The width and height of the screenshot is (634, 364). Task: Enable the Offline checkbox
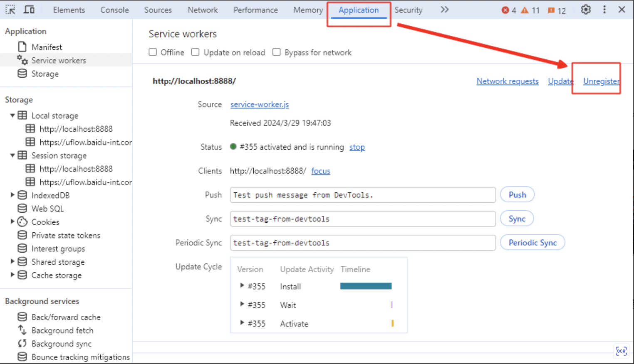(153, 52)
